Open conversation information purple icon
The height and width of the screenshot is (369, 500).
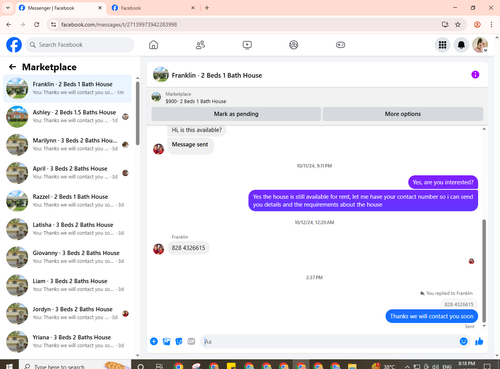[x=475, y=75]
